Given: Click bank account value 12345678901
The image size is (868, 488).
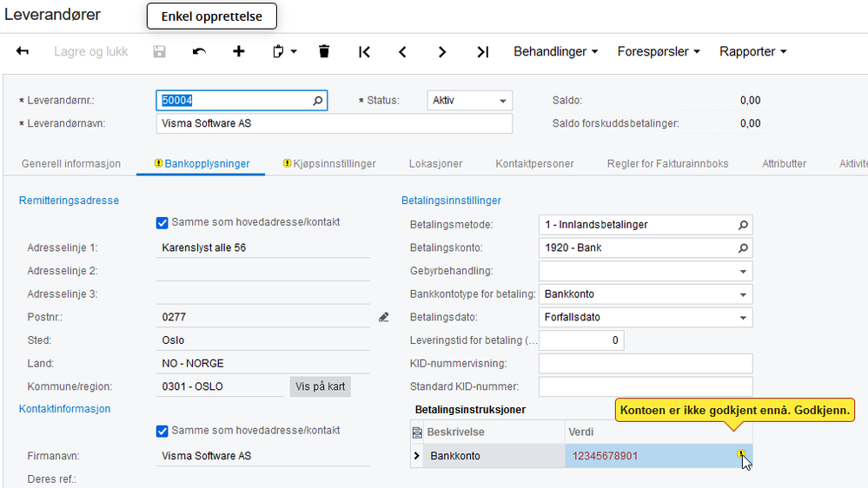Looking at the screenshot, I should click(x=605, y=456).
